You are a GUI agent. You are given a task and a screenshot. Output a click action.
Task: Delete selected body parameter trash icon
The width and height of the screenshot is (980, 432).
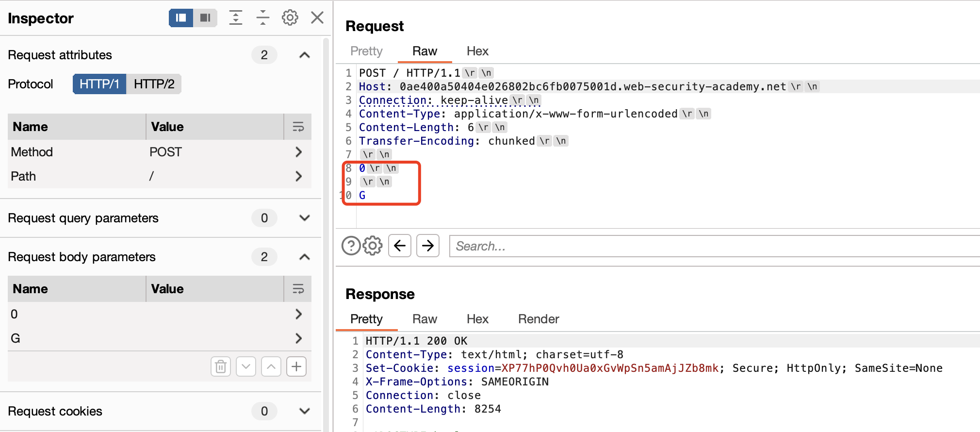(x=221, y=366)
